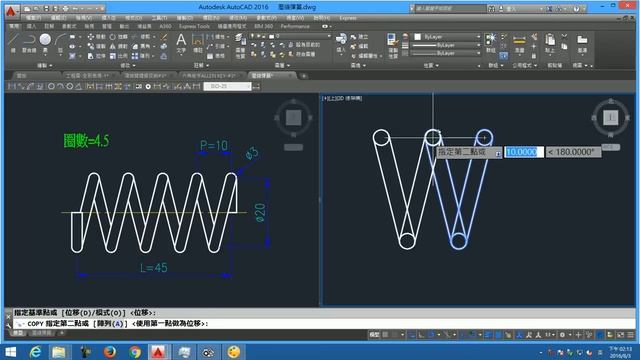Toggle Clean Screen in status bar

620,335
